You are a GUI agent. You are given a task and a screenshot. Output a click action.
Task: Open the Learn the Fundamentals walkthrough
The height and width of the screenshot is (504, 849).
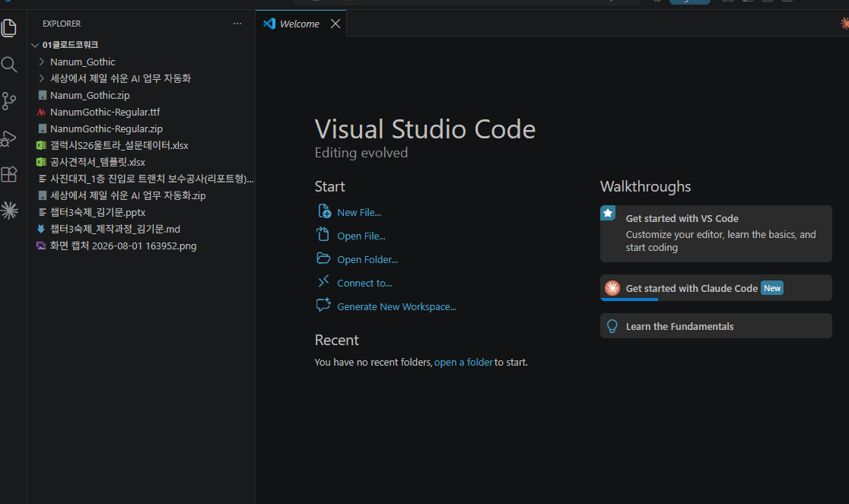tap(716, 326)
